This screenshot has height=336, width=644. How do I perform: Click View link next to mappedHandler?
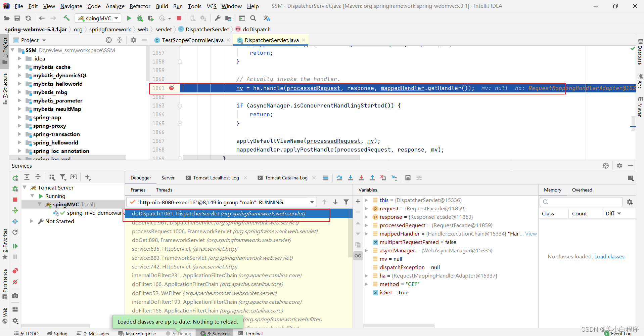(x=531, y=234)
